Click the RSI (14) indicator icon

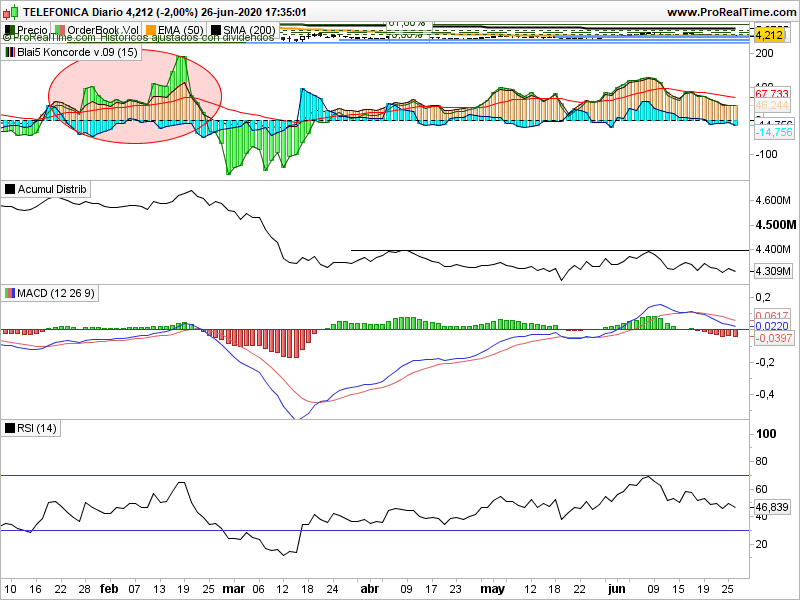10,428
